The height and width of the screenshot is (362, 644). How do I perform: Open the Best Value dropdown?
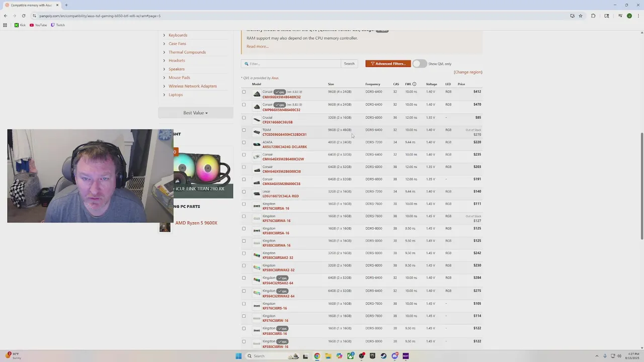tap(196, 113)
